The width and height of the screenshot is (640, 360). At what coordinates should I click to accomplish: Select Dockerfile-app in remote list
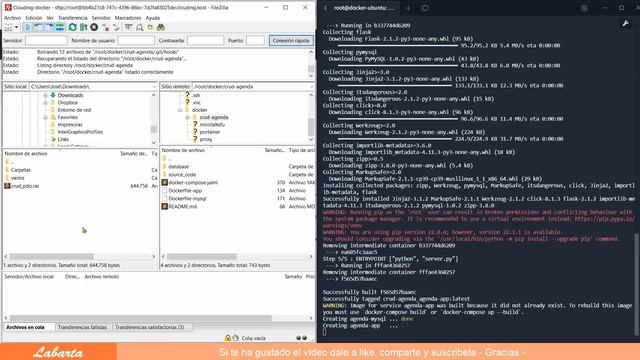coord(185,191)
